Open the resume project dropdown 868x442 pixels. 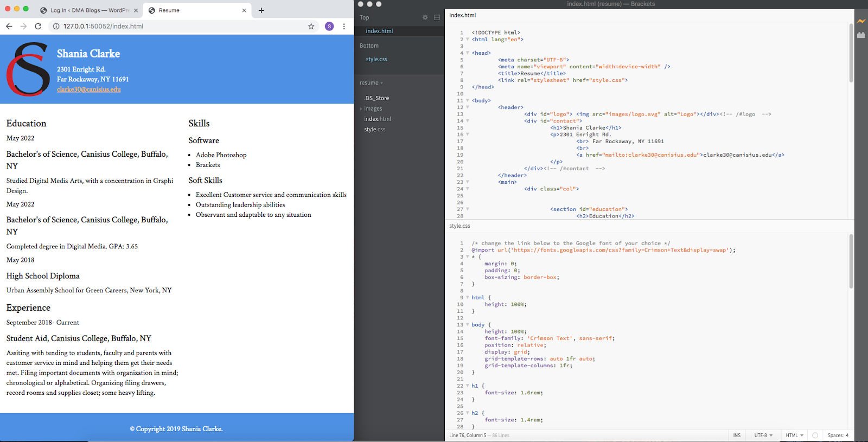371,83
